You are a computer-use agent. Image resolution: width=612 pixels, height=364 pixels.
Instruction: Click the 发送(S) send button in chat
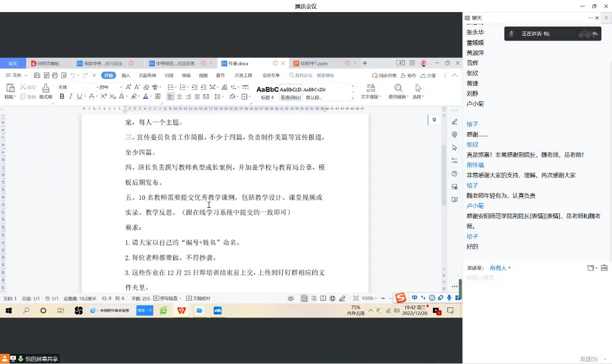click(x=588, y=359)
